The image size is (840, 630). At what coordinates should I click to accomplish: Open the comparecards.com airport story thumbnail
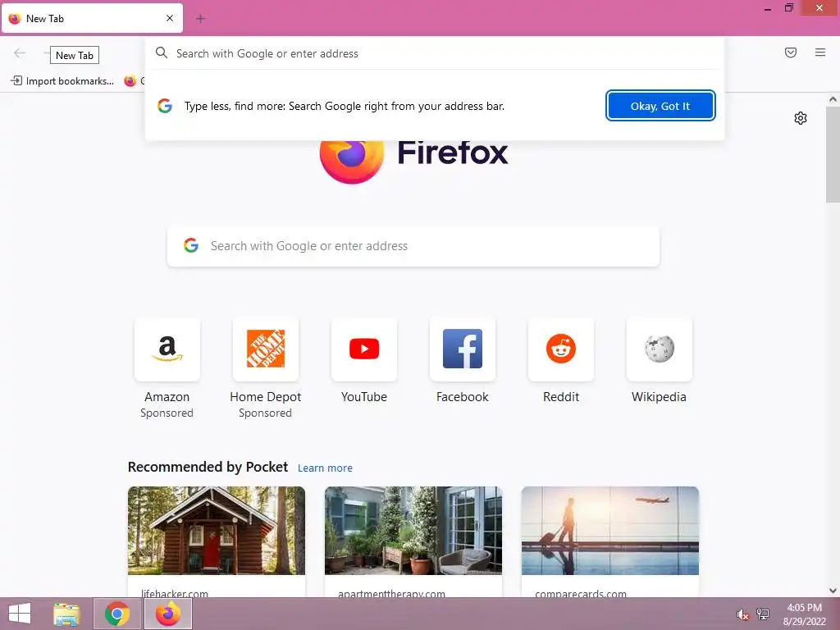(x=610, y=531)
